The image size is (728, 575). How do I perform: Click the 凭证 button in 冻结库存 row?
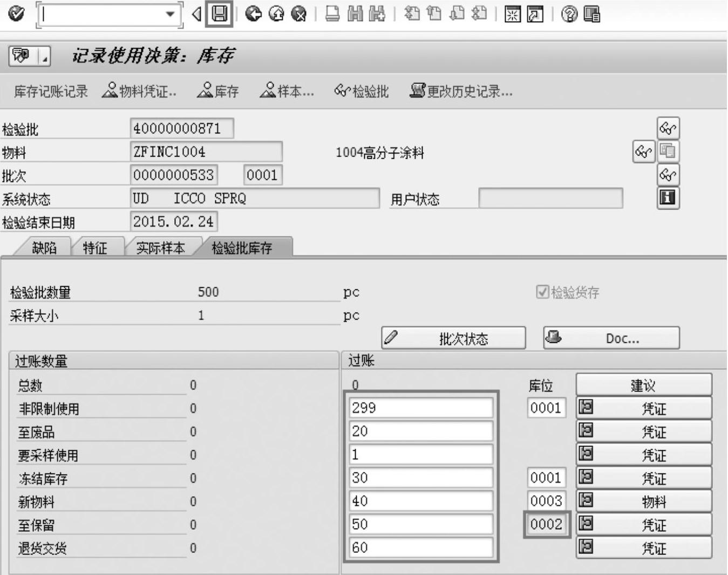click(x=644, y=478)
